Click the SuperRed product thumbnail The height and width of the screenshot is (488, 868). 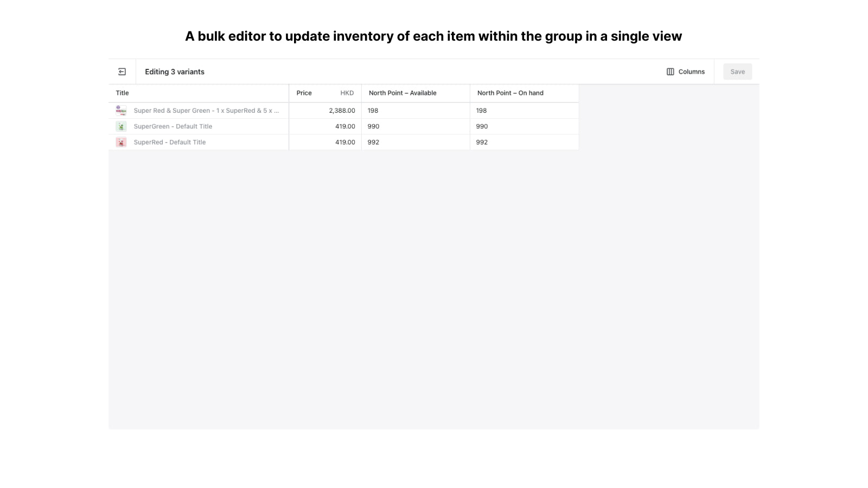tap(121, 142)
